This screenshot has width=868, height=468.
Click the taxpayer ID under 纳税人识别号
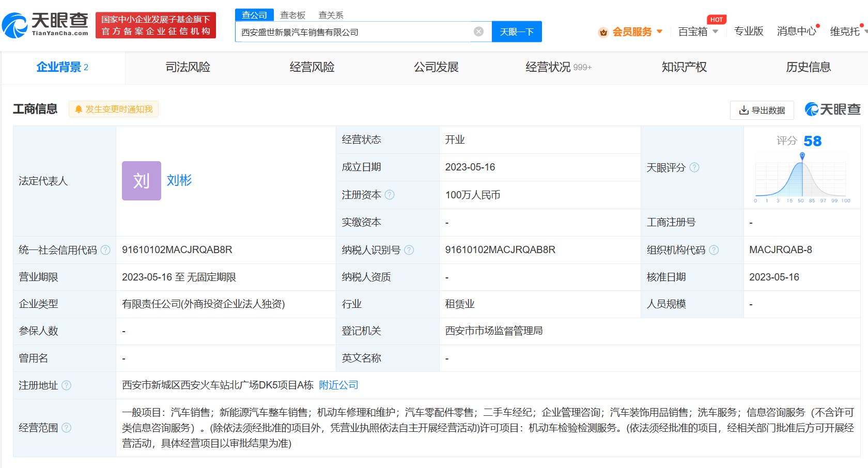500,250
